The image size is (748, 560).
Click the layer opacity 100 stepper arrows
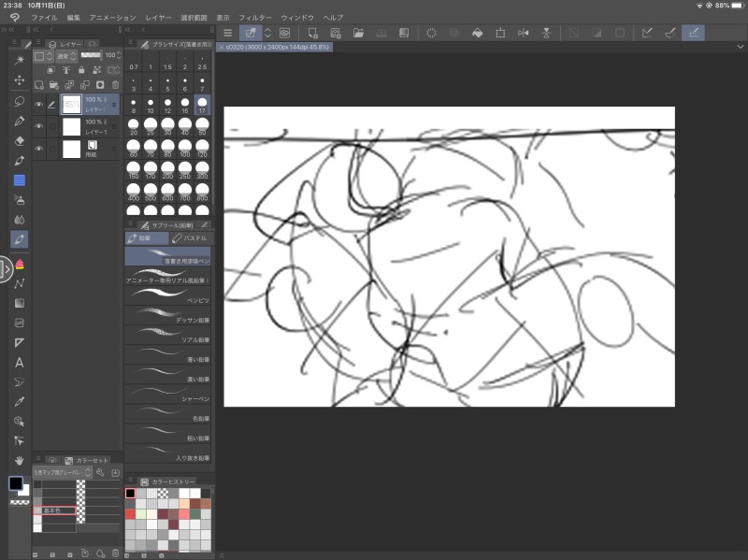119,55
